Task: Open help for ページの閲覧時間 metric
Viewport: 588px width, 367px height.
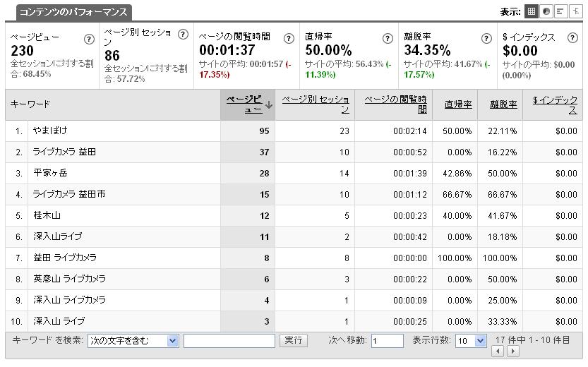Action: point(289,39)
